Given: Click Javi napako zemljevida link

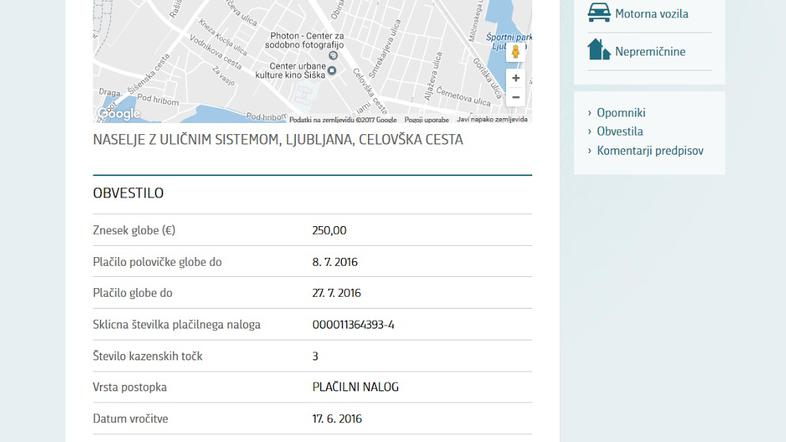Looking at the screenshot, I should [x=492, y=119].
